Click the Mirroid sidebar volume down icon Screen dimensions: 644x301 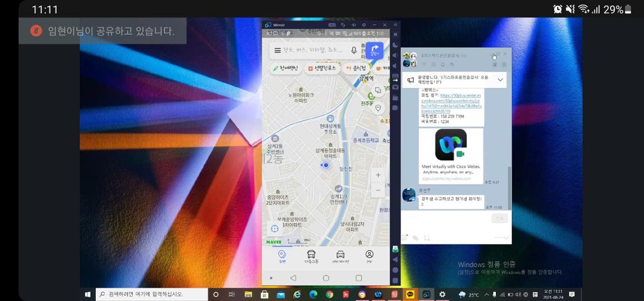click(396, 66)
